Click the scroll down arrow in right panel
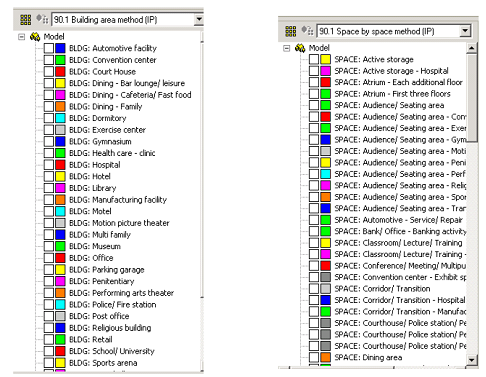 471,360
